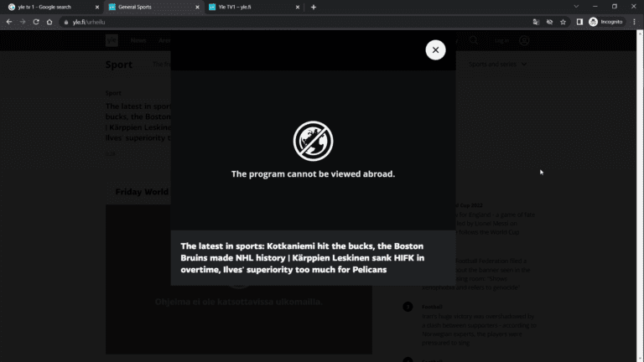Click the vertical page scrollbar
644x362 pixels.
coord(640,196)
